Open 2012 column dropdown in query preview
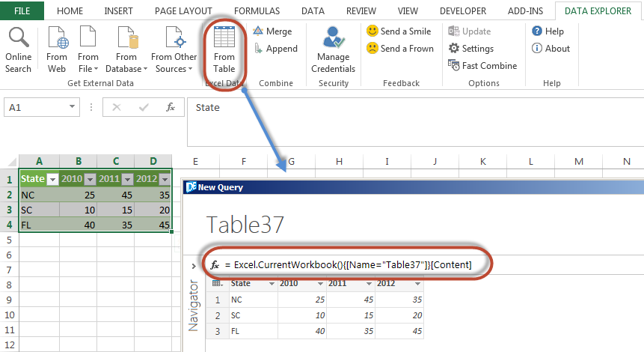The width and height of the screenshot is (644, 352). [x=417, y=284]
